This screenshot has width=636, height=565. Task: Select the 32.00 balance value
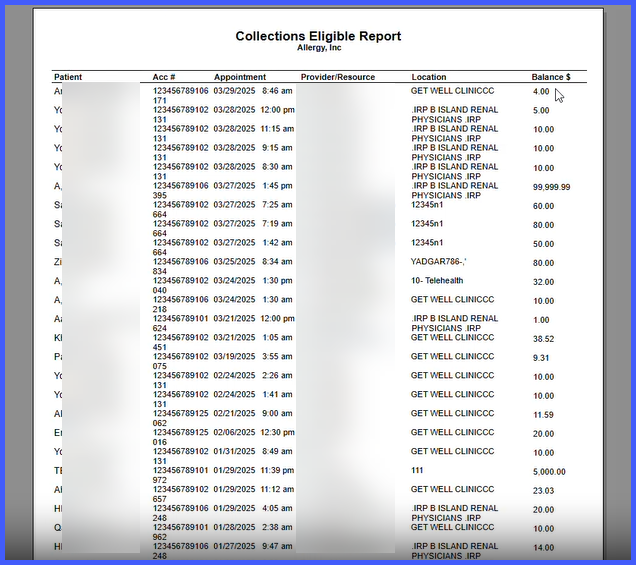tap(544, 282)
